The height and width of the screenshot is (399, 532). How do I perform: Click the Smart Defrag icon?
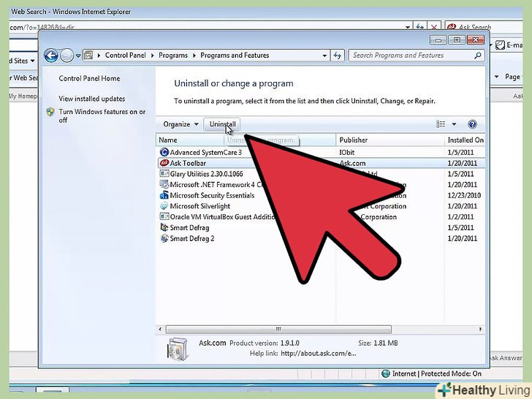(164, 227)
